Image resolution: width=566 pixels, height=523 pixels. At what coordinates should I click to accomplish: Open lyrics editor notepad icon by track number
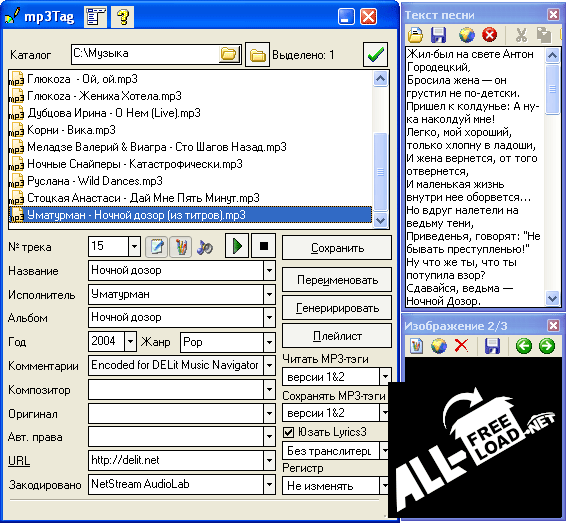pyautogui.click(x=156, y=247)
